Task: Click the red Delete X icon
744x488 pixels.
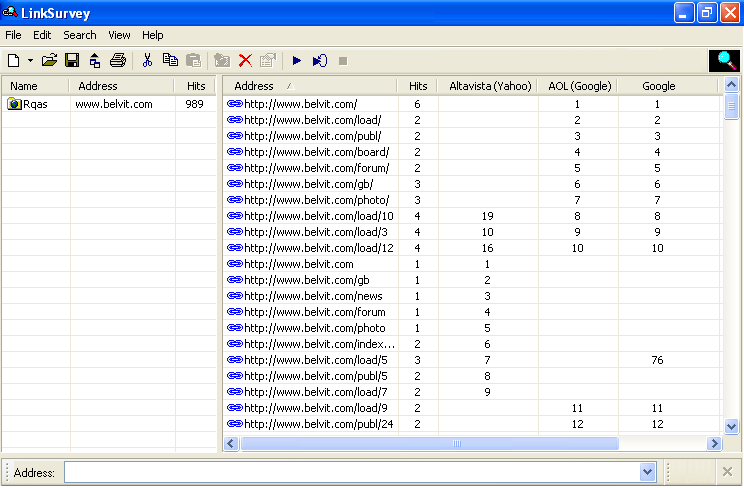Action: click(245, 60)
